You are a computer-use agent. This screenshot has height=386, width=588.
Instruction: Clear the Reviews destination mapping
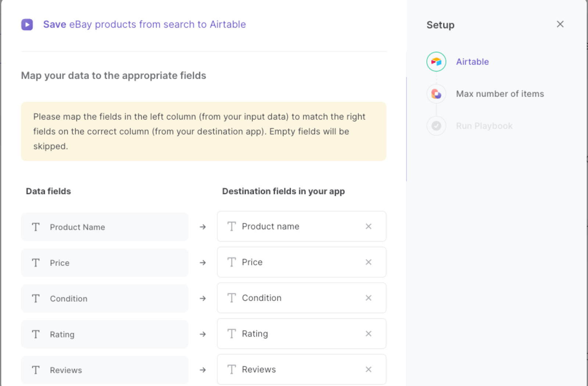[369, 369]
